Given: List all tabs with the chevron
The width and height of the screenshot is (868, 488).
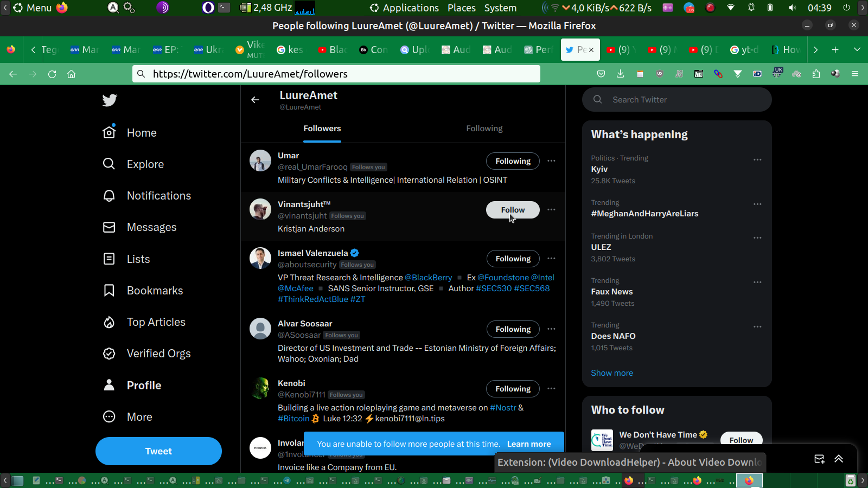Looking at the screenshot, I should point(857,50).
